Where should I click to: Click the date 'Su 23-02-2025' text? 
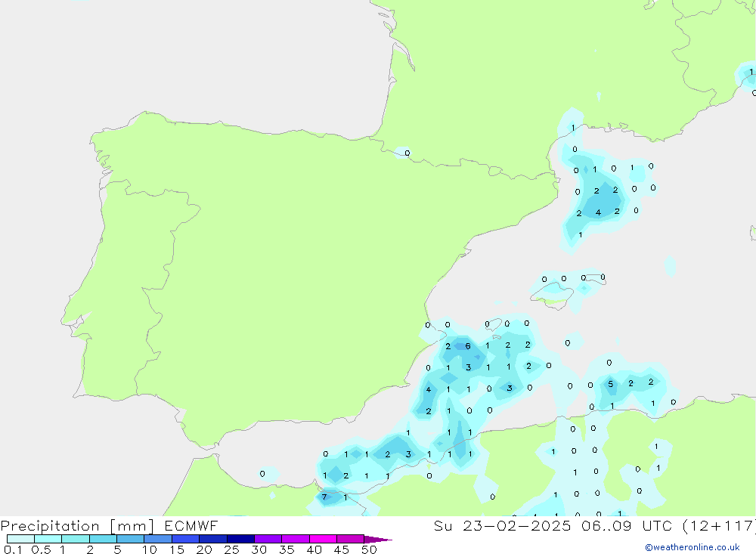point(502,526)
